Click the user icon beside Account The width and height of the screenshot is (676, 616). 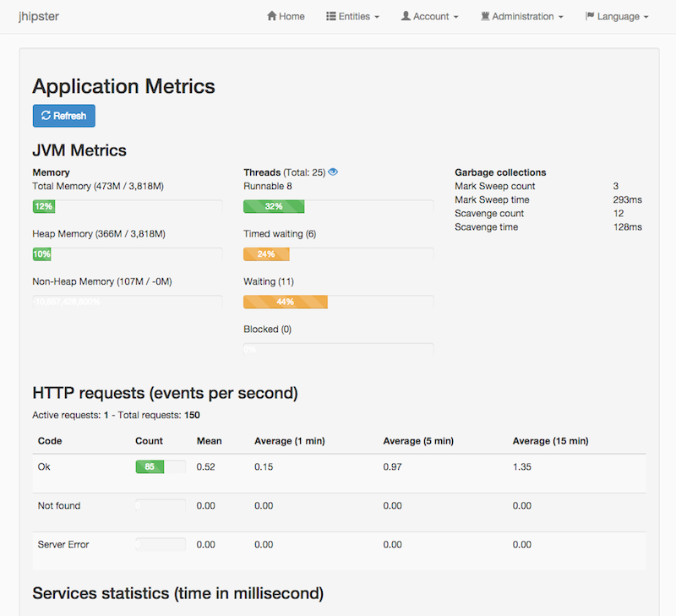click(x=406, y=16)
